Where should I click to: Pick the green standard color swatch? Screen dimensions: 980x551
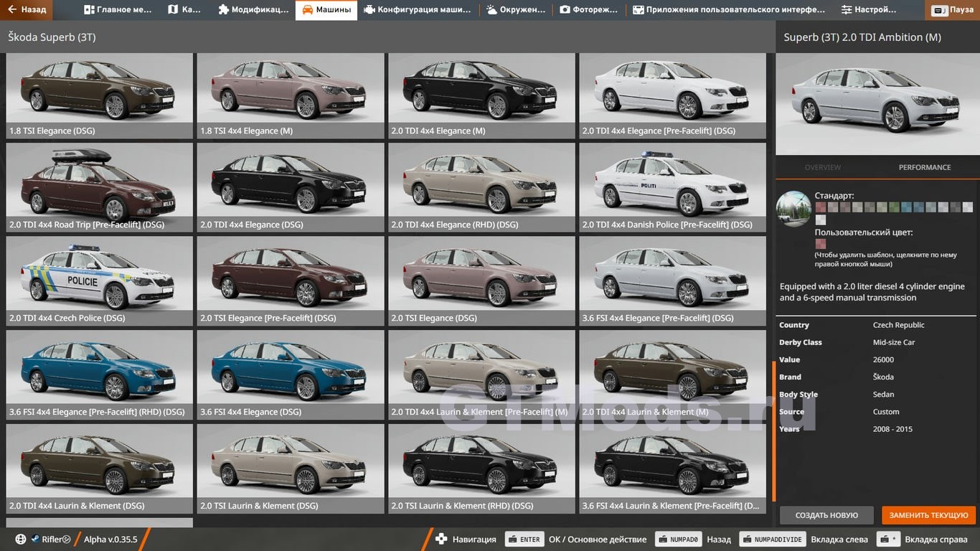(x=894, y=207)
